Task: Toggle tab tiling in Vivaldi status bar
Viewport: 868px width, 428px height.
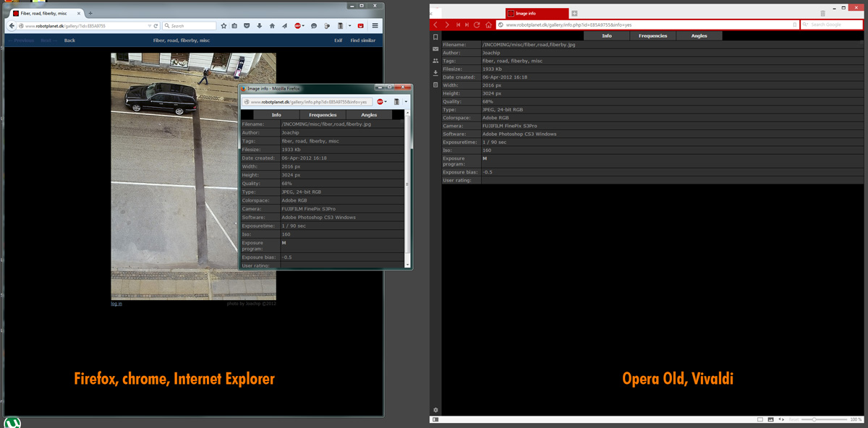Action: coord(760,419)
